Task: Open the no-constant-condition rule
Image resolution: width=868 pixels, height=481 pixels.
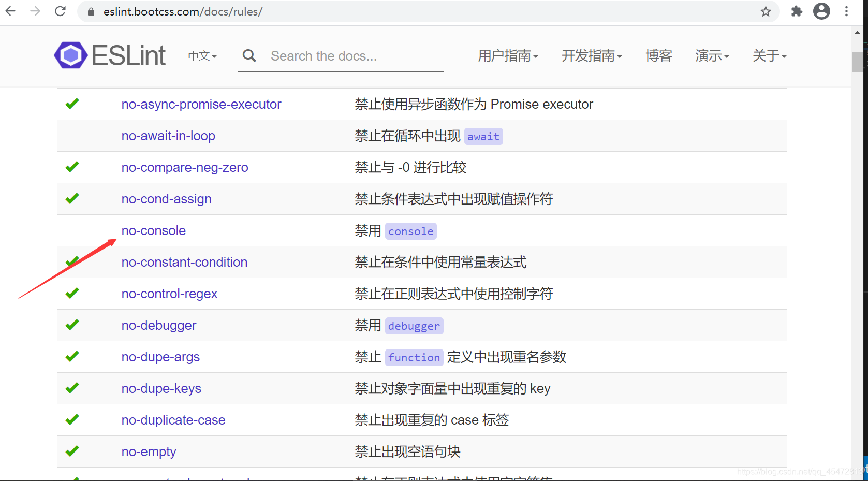Action: click(184, 262)
